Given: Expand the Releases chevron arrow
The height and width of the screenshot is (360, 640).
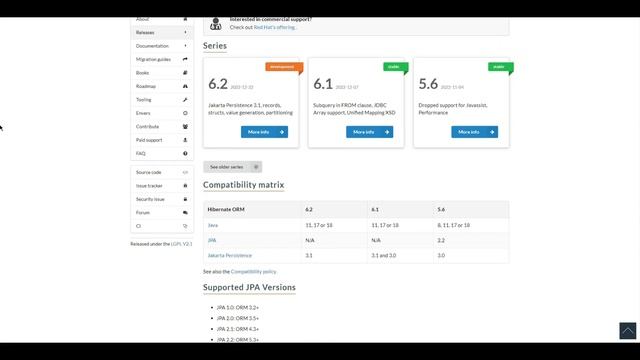Looking at the screenshot, I should click(x=185, y=32).
